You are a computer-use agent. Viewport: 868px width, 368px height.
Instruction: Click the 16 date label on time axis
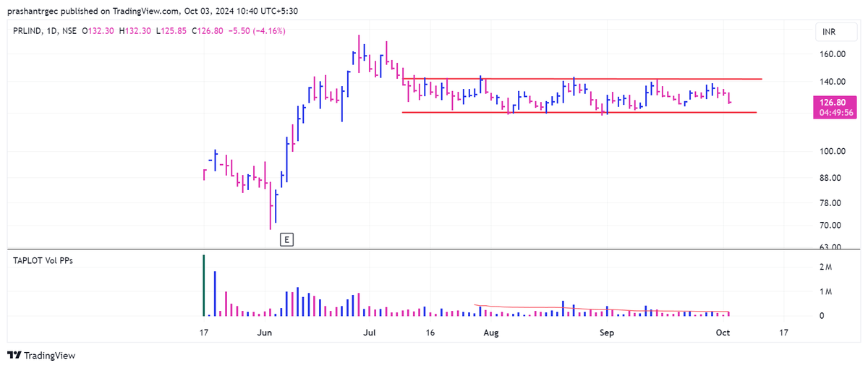[x=431, y=333]
